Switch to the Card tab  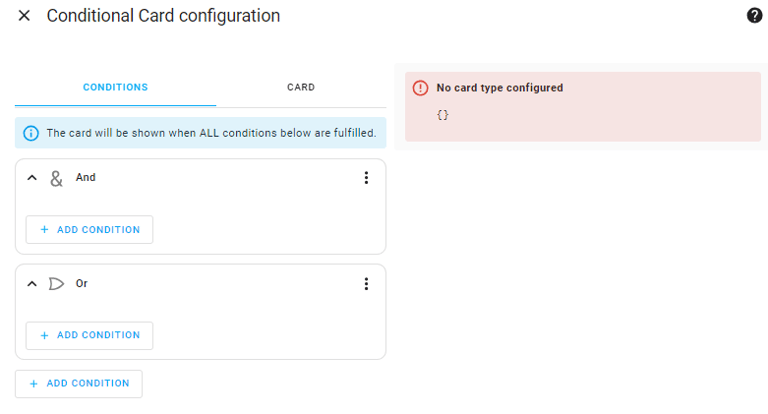[x=301, y=87]
